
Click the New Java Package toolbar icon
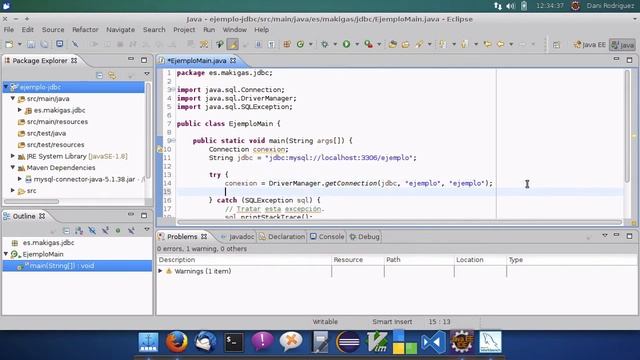click(x=287, y=44)
